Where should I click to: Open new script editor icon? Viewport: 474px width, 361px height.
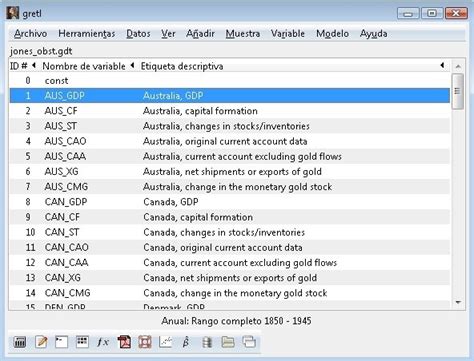point(41,342)
